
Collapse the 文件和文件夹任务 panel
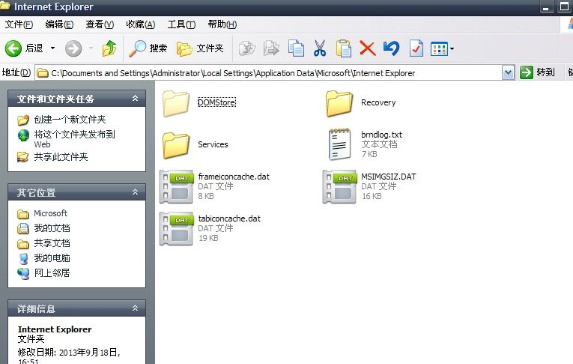[135, 99]
